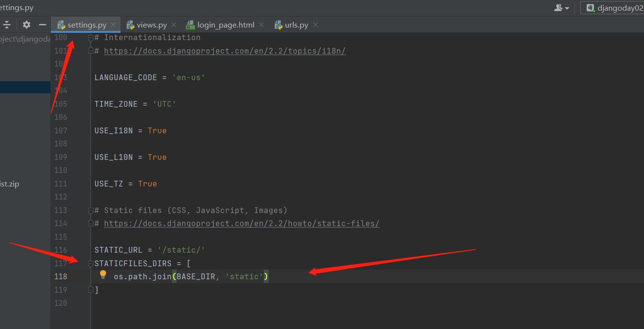Open the djangoday02 run configuration dropdown
The height and width of the screenshot is (329, 644).
pyautogui.click(x=613, y=8)
